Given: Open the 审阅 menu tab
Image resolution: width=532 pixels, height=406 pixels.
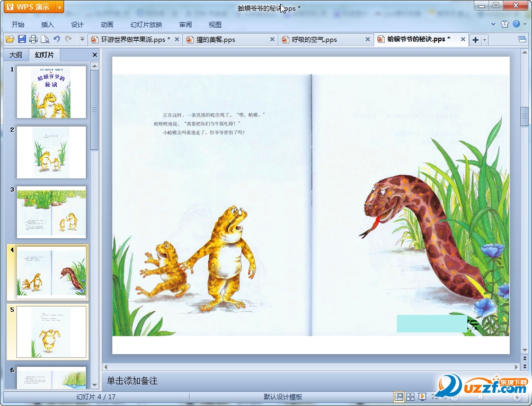Looking at the screenshot, I should pos(185,25).
